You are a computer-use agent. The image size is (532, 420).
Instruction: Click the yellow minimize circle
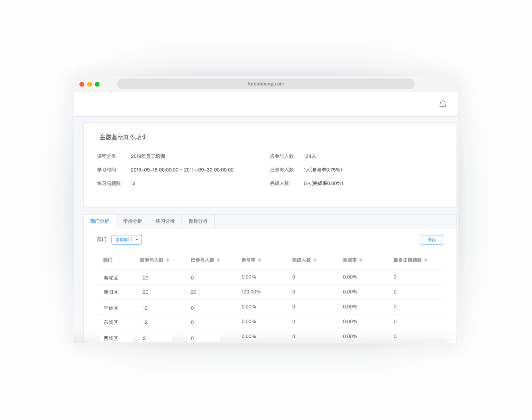coord(89,84)
